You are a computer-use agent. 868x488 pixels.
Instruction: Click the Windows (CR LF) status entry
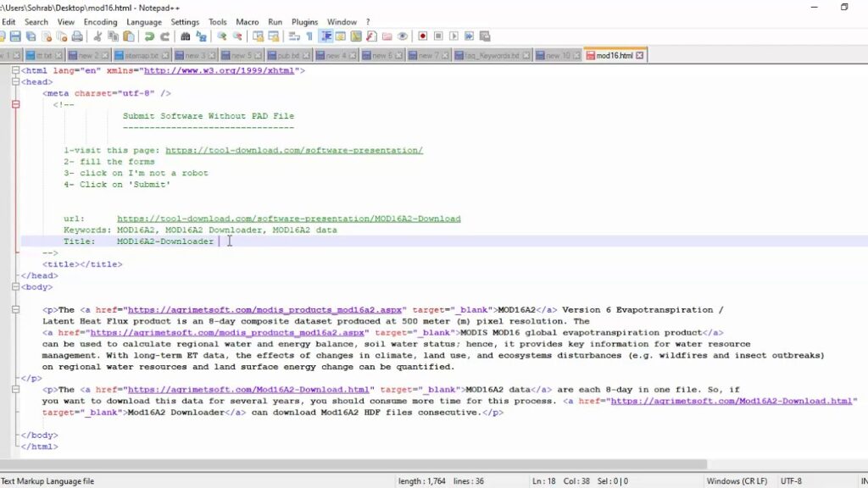point(737,481)
